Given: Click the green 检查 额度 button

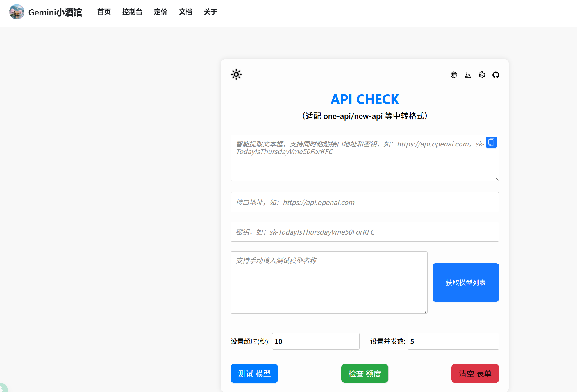Looking at the screenshot, I should [365, 373].
